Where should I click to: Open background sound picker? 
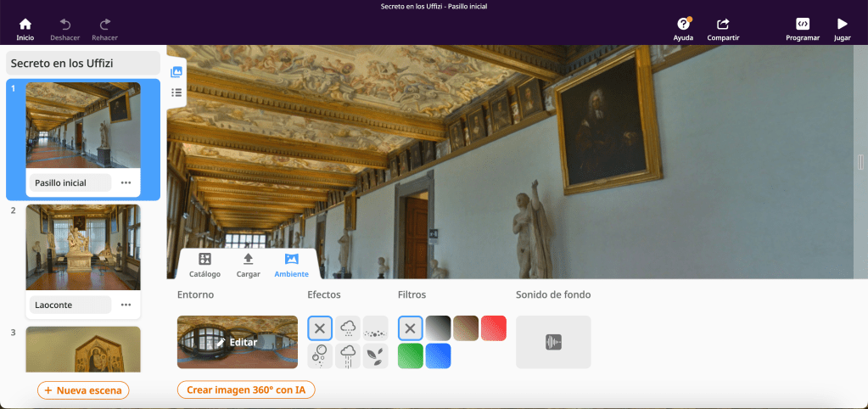[553, 342]
